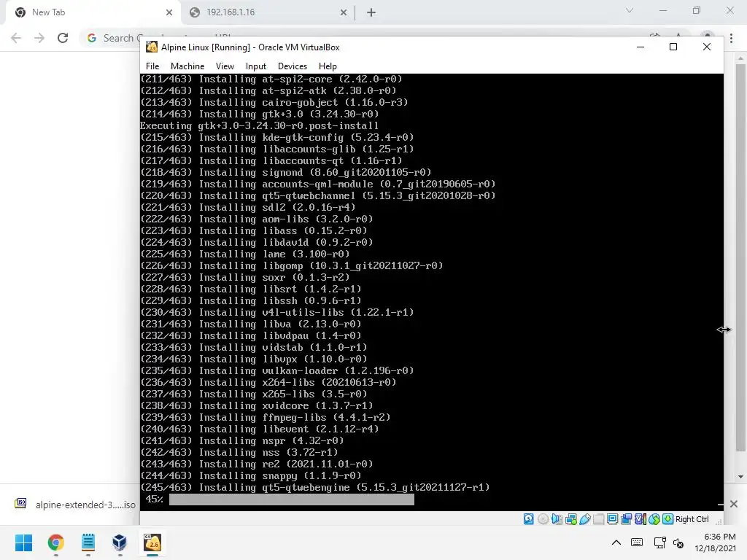Click the line installing sdl2

pyautogui.click(x=248, y=207)
